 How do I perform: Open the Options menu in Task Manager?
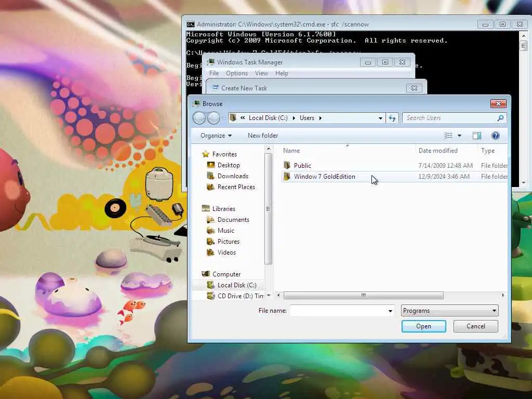pyautogui.click(x=237, y=73)
